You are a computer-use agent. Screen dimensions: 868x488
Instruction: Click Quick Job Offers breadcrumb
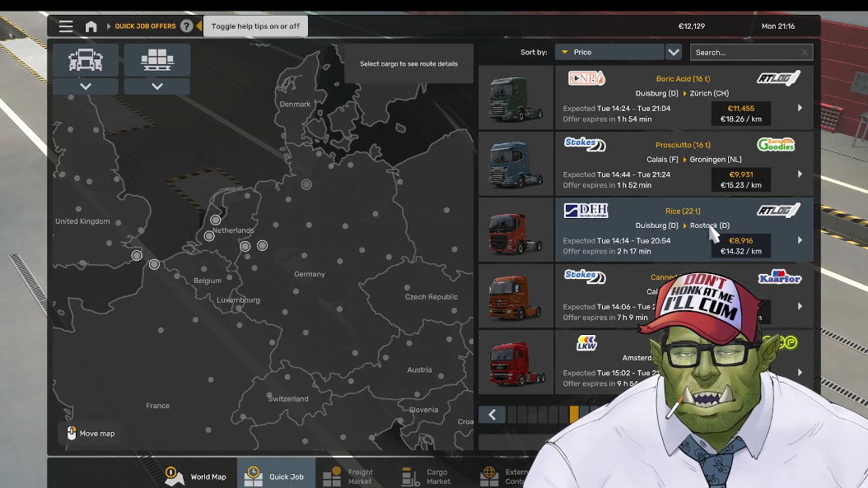pyautogui.click(x=145, y=26)
